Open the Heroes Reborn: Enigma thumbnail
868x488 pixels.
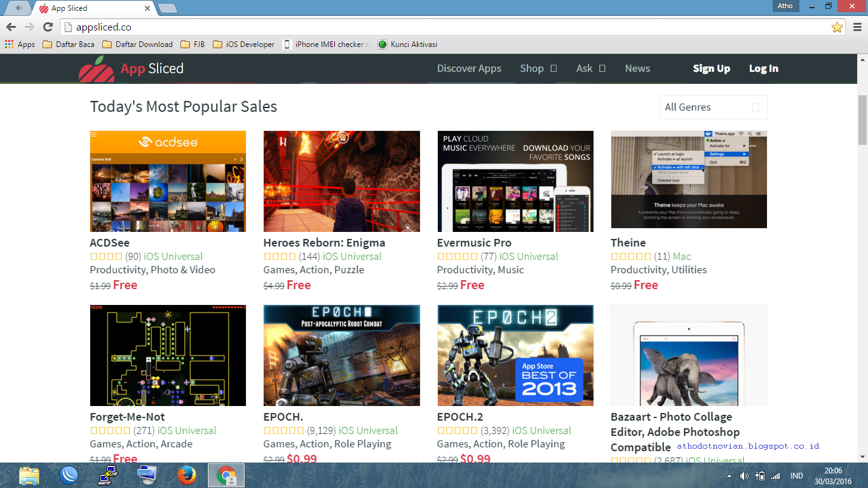342,181
